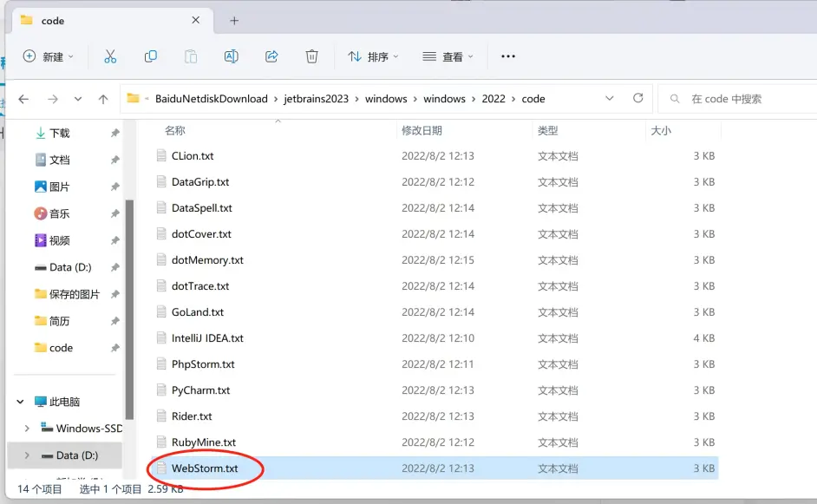Click chevron after jetbrains2023 in breadcrumb

[x=357, y=99]
